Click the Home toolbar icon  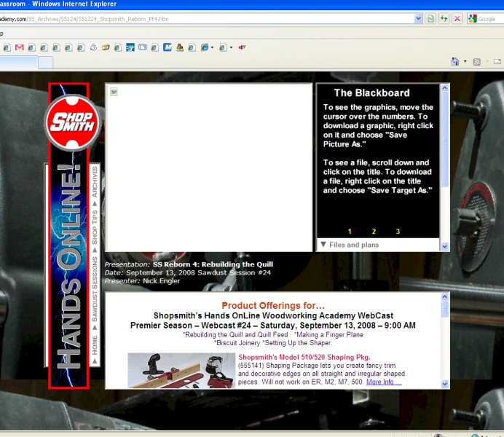(x=455, y=61)
